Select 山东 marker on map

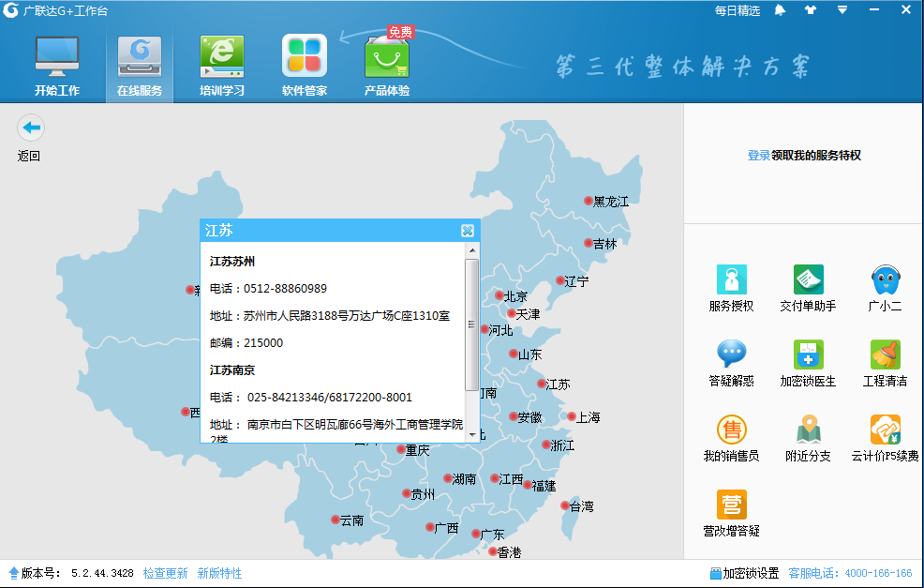click(x=514, y=354)
